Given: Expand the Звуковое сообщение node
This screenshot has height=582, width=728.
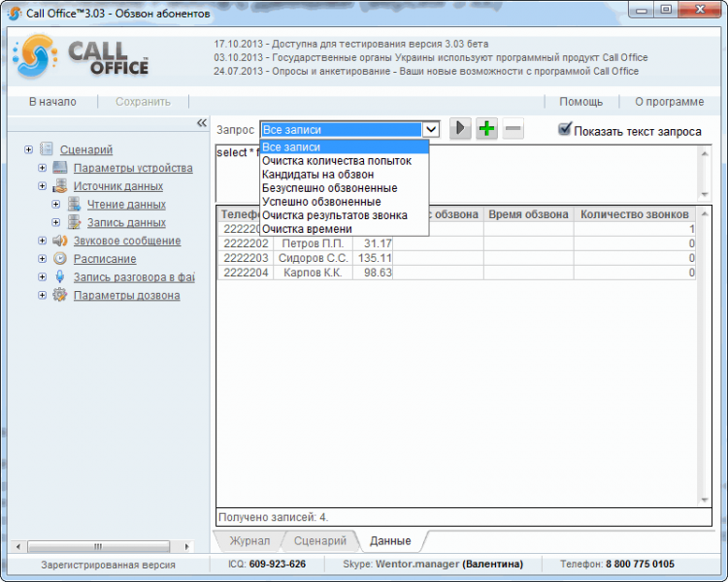Looking at the screenshot, I should coord(43,241).
